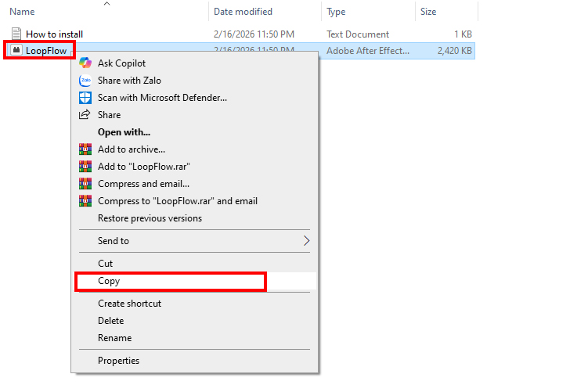The image size is (570, 392).
Task: Choose Rename from the context menu
Action: tap(114, 338)
